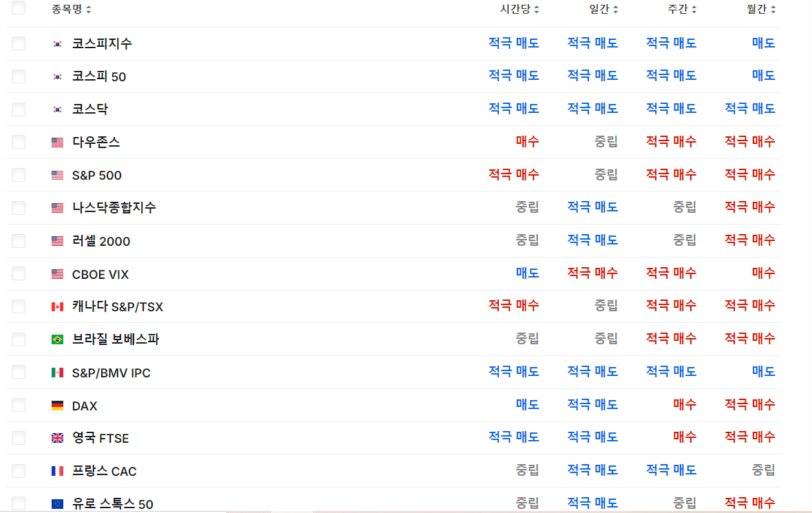The height and width of the screenshot is (513, 812).
Task: Open the 유로 스톡스 50 link
Action: [112, 503]
